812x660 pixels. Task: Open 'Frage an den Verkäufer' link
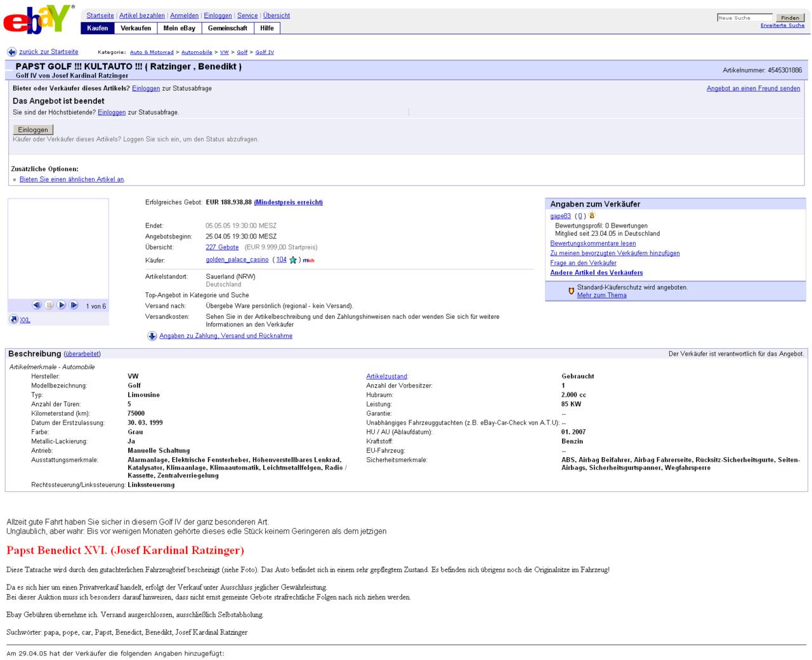[583, 263]
